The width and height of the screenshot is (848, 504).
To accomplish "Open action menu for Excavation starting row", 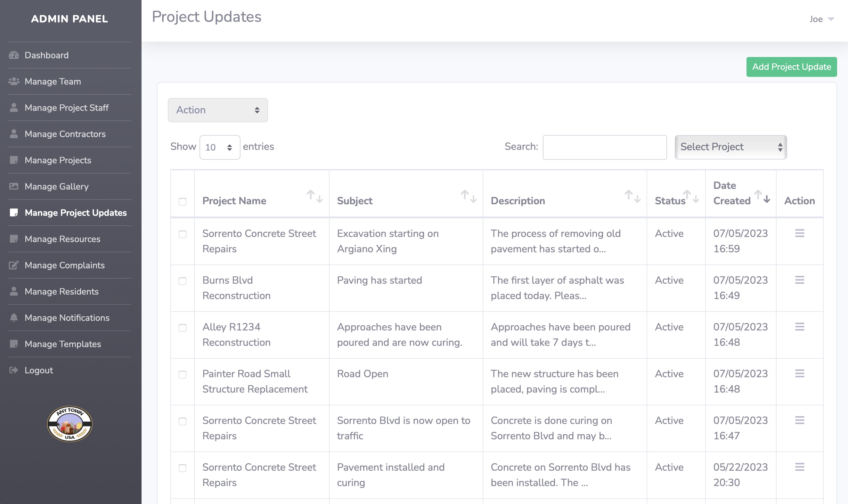I will point(799,233).
